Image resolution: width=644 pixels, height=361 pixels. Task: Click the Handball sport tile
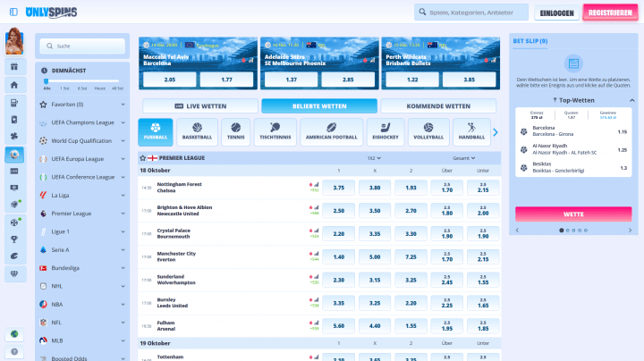point(470,132)
